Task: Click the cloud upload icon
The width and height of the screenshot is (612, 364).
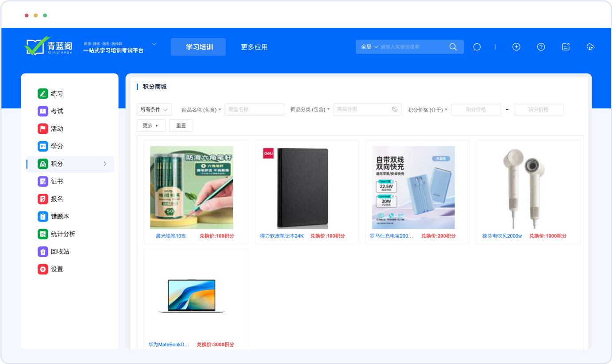Action: (590, 47)
